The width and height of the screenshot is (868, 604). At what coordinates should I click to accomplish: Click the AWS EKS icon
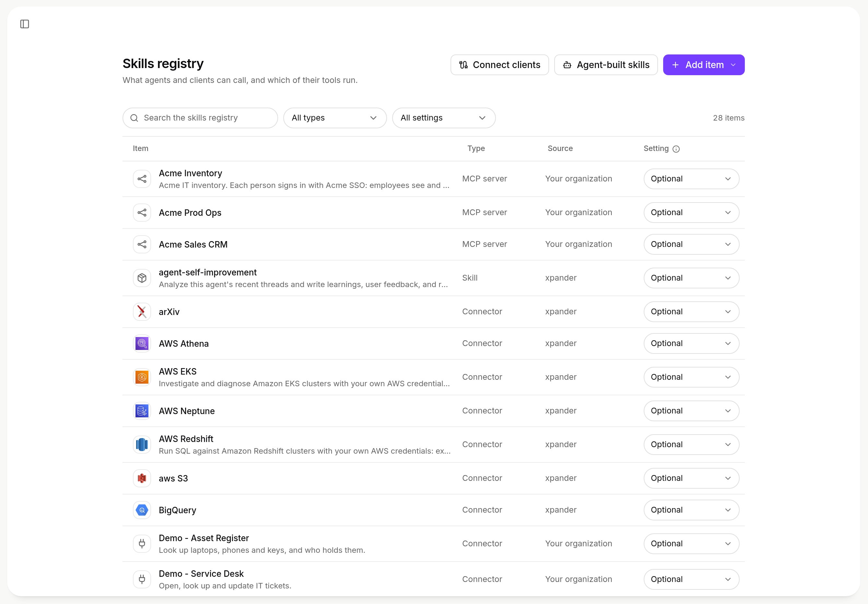(142, 377)
